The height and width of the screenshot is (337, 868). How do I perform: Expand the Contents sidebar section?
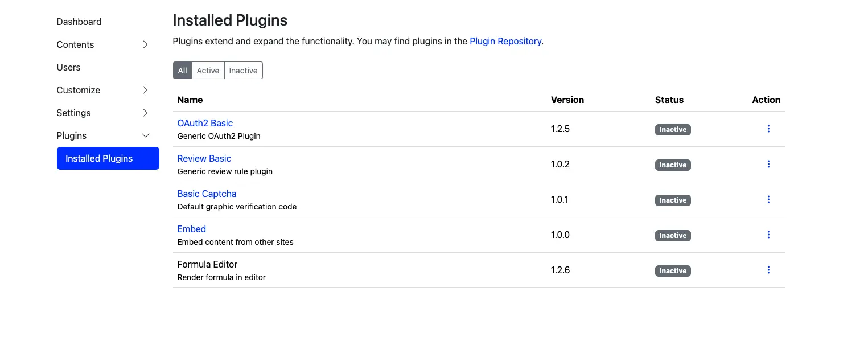(x=145, y=44)
